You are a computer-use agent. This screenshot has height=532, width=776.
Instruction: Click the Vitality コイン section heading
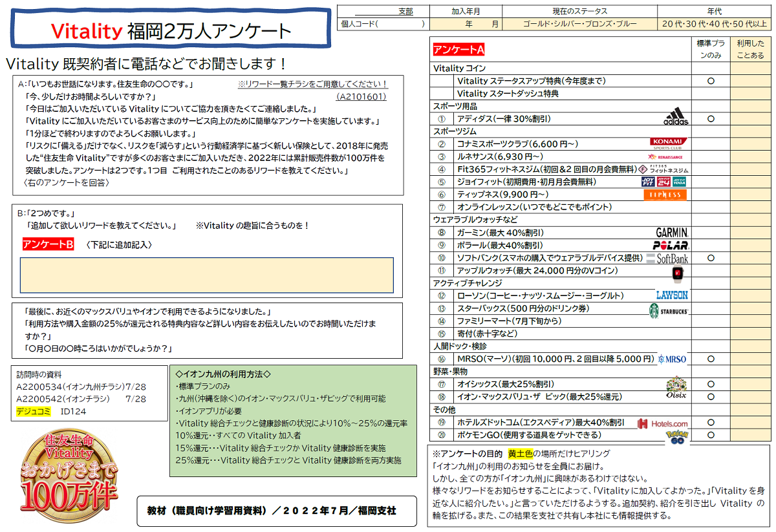[460, 68]
